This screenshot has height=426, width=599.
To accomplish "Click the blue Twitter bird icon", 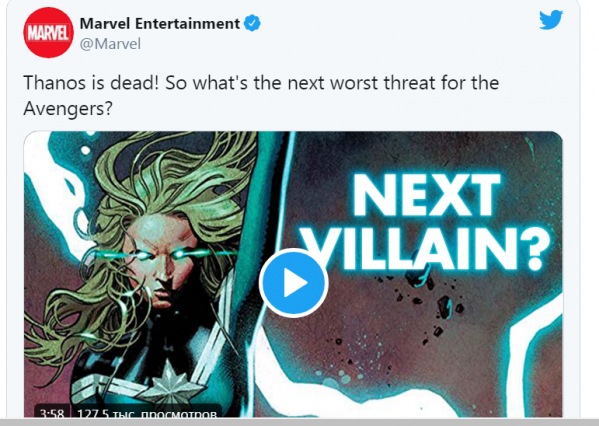I will tap(551, 20).
